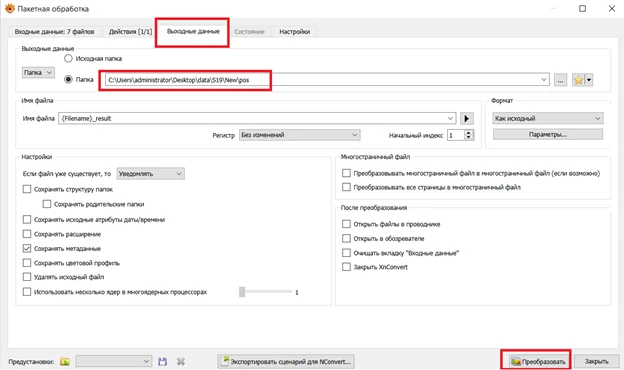Click the Преобразовать convert button
The image size is (624, 370).
pyautogui.click(x=538, y=361)
